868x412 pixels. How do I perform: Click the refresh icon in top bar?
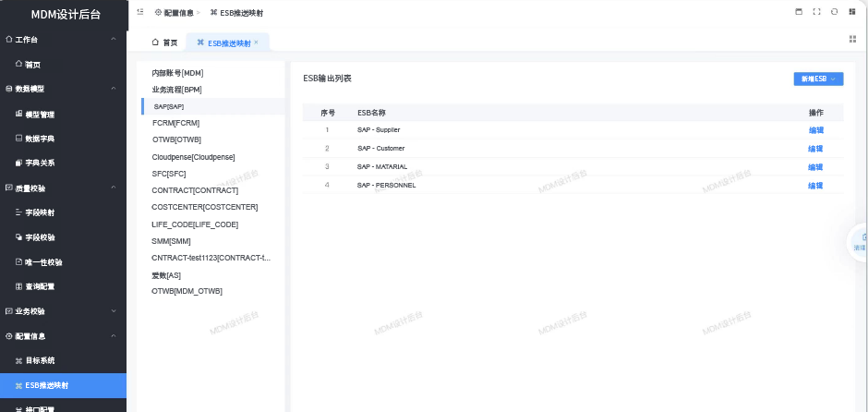[834, 12]
